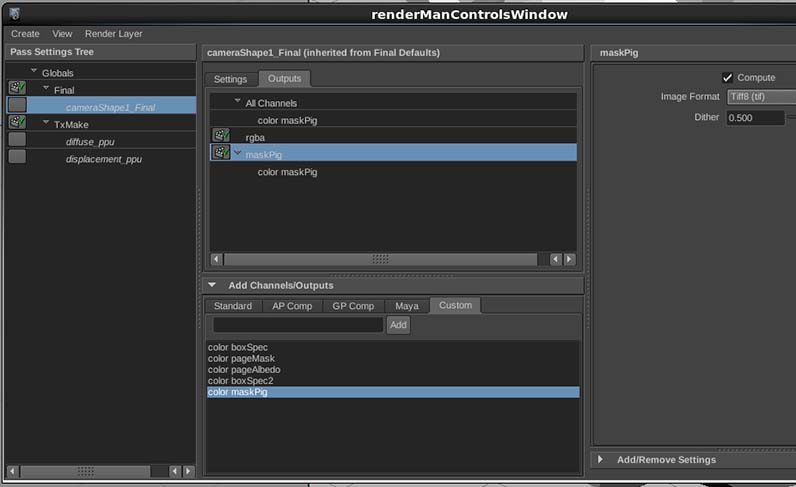Open the Image Format dropdown
This screenshot has width=796, height=487.
[761, 96]
